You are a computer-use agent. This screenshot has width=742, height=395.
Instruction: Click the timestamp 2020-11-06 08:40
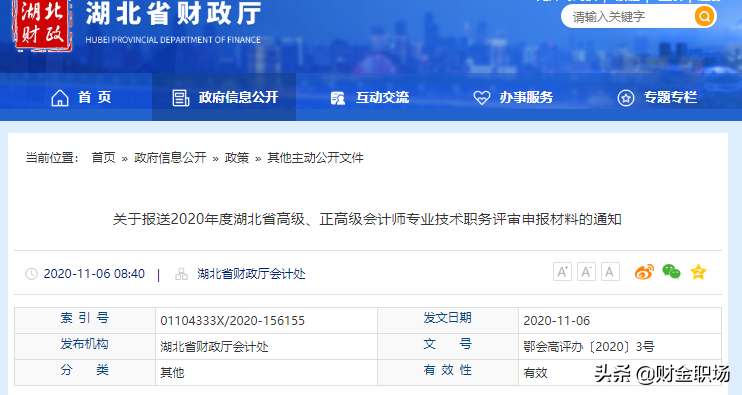pyautogui.click(x=94, y=274)
